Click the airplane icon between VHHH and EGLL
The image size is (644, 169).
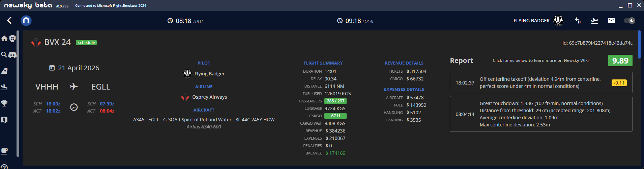[x=74, y=87]
